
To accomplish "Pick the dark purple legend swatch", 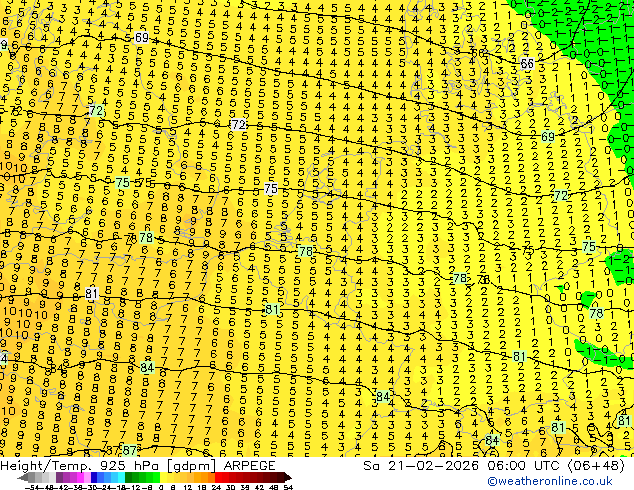I will [59, 477].
